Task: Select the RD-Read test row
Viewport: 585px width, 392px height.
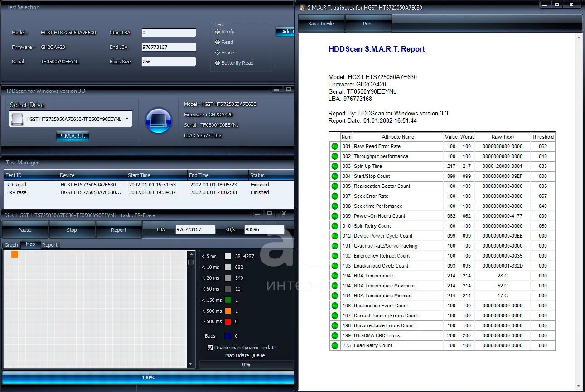Action: coord(149,185)
